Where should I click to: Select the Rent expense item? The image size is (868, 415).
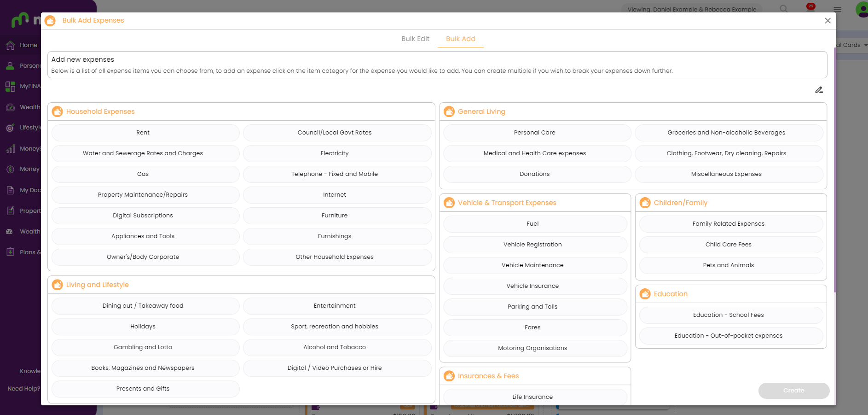(145, 133)
